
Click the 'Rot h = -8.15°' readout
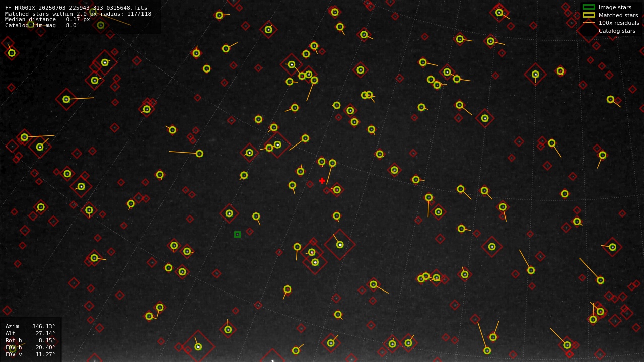pos(30,340)
